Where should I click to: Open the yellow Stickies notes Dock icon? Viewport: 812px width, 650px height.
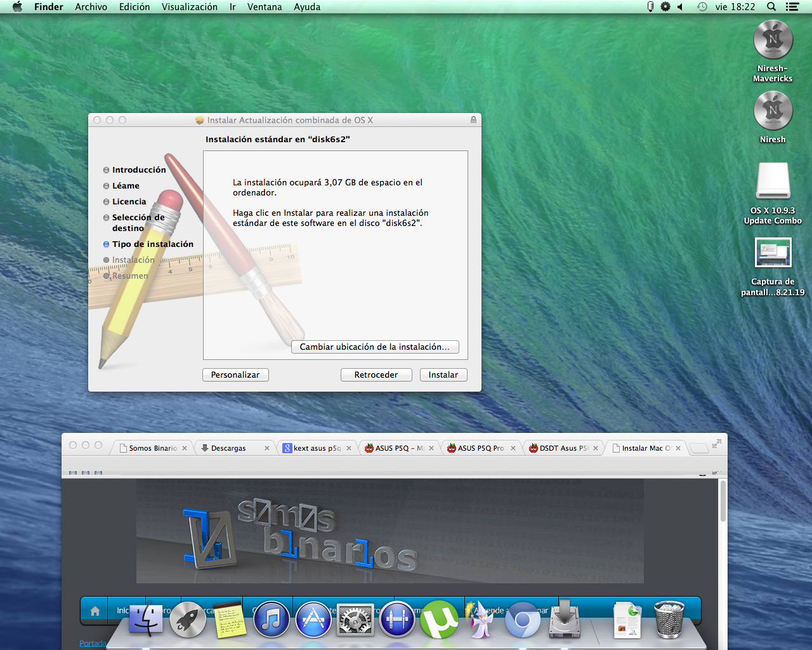coord(230,620)
